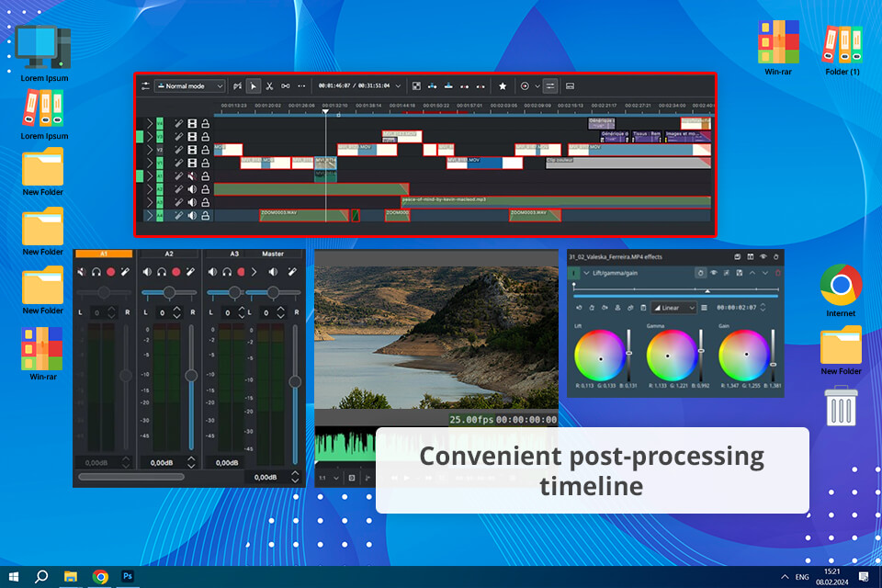
Task: Expand track A2 with its chevron
Action: (x=150, y=189)
